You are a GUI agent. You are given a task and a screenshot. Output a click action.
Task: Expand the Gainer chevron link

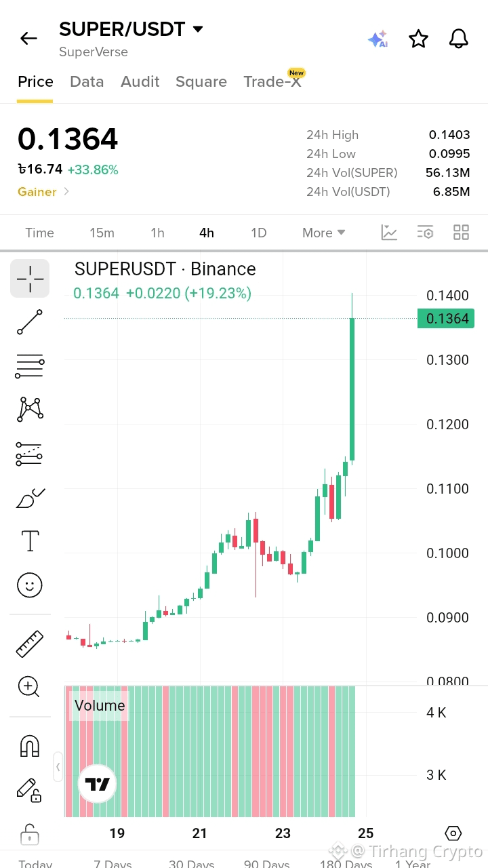tap(66, 192)
